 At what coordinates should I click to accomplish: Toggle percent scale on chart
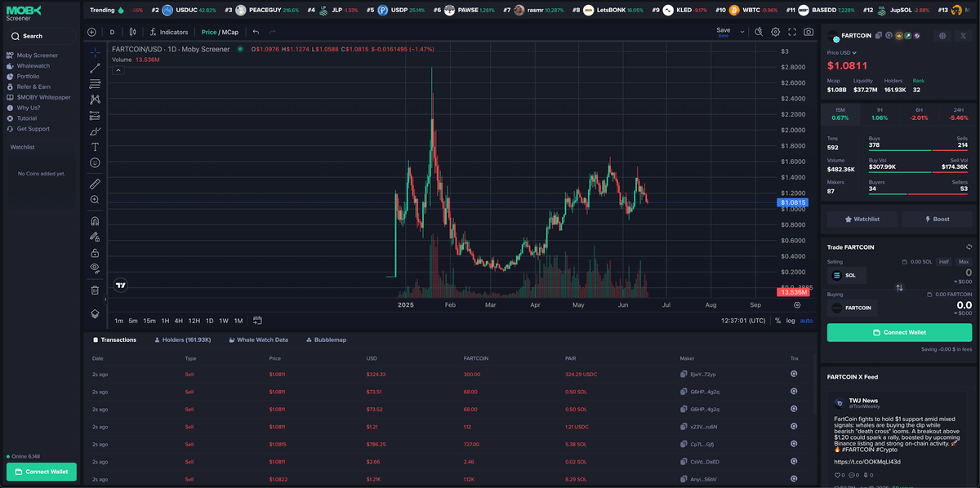click(x=777, y=321)
